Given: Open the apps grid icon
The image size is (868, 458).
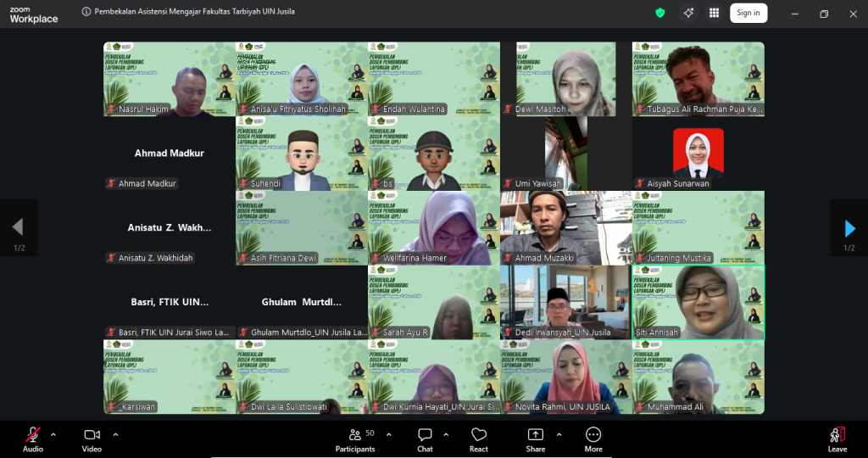Looking at the screenshot, I should [714, 13].
